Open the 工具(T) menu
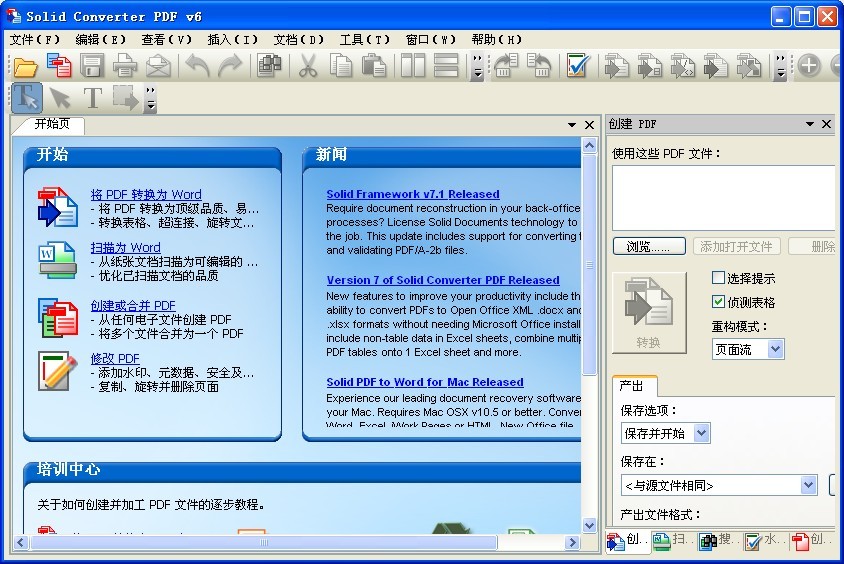The height and width of the screenshot is (564, 844). 364,39
